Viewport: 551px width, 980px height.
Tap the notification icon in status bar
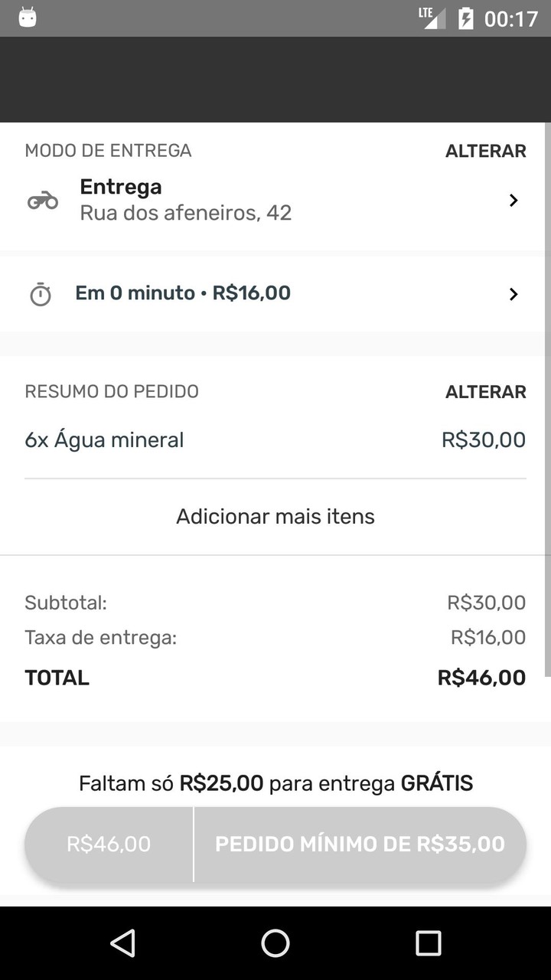click(28, 18)
